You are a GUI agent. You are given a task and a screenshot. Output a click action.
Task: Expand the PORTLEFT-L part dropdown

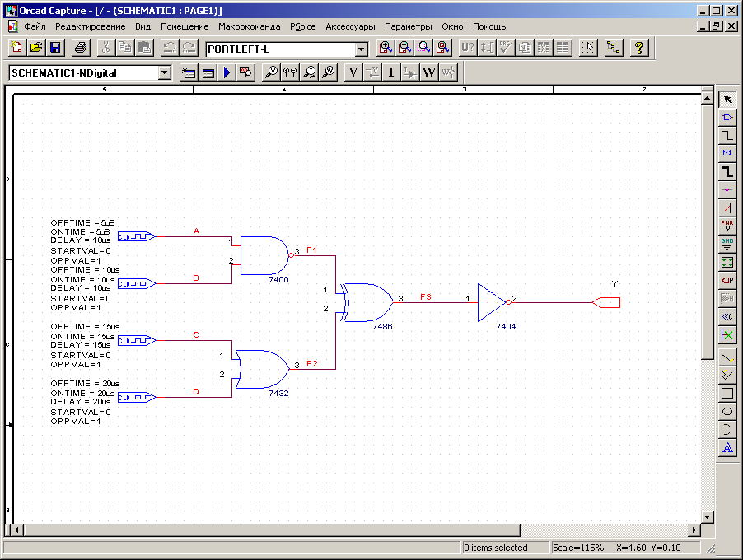(x=361, y=49)
